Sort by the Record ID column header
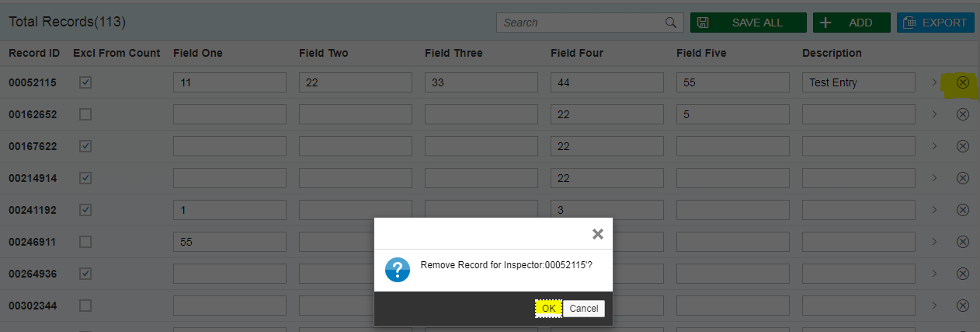Screen dimensions: 980x332 [34, 53]
